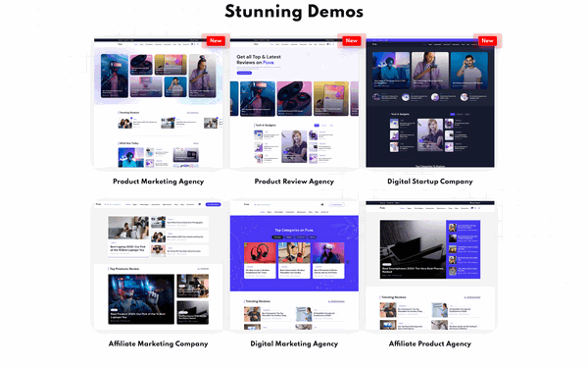The image size is (588, 368).
Task: Open the Affiliate Marketing Company demo thumbnail
Action: [x=158, y=266]
